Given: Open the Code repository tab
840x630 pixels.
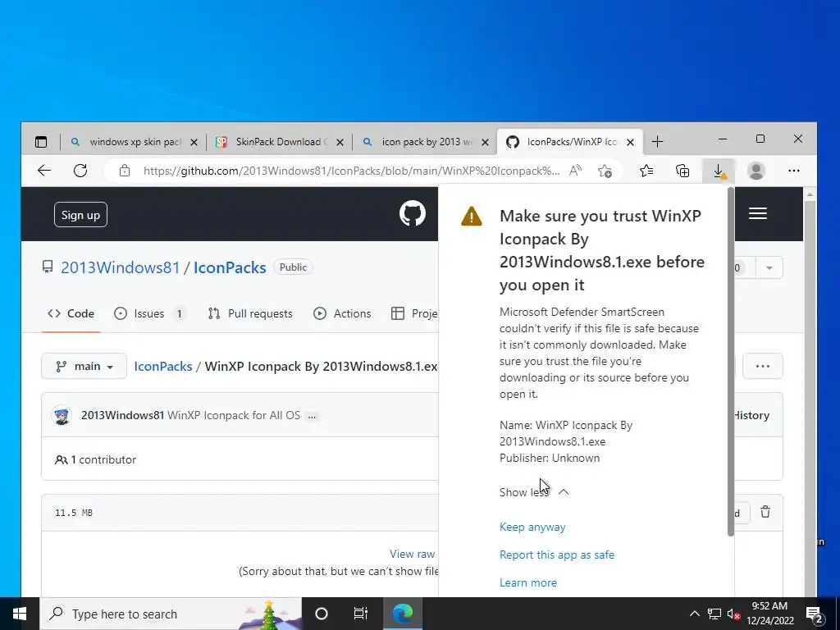Looking at the screenshot, I should tap(71, 314).
